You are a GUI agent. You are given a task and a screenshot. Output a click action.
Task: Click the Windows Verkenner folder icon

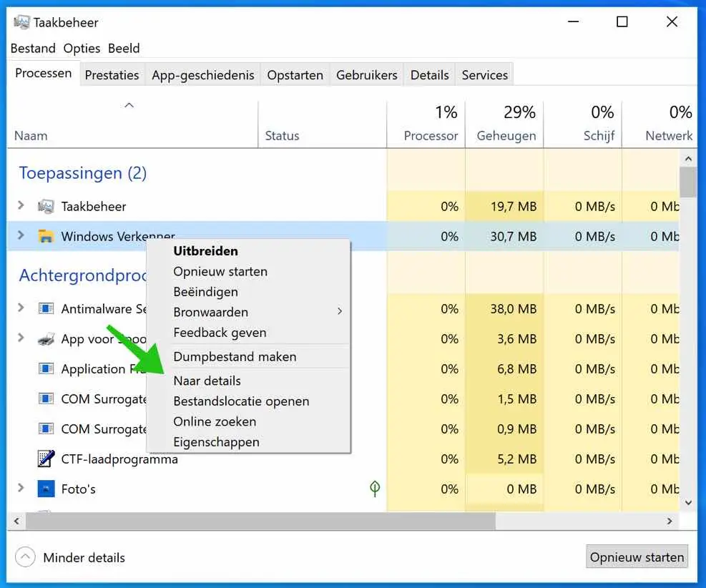pyautogui.click(x=46, y=236)
